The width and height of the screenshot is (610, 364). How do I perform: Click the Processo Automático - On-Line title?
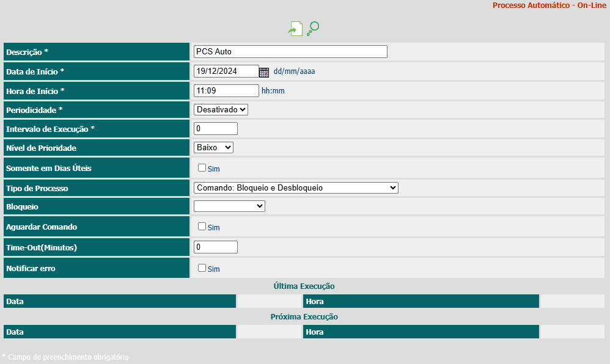coord(549,5)
